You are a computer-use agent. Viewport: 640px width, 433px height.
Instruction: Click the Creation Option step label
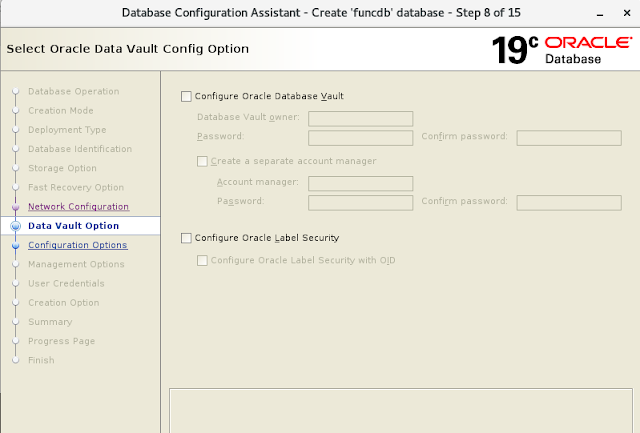[64, 302]
